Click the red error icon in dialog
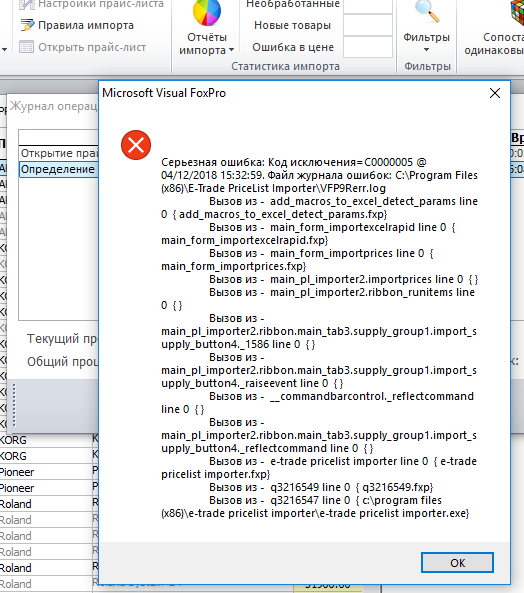This screenshot has height=593, width=524. 136,145
